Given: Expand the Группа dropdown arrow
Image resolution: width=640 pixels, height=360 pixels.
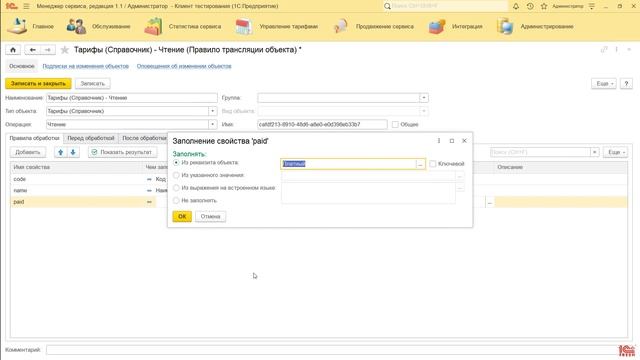Looking at the screenshot, I should pos(424,98).
